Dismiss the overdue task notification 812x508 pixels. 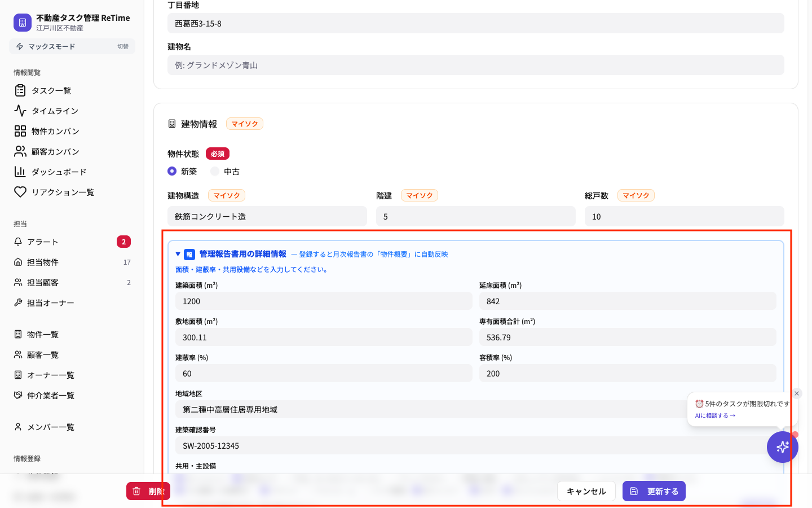(797, 393)
